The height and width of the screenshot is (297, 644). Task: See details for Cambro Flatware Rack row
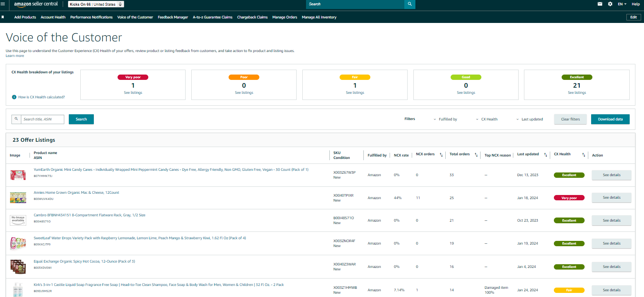click(611, 220)
